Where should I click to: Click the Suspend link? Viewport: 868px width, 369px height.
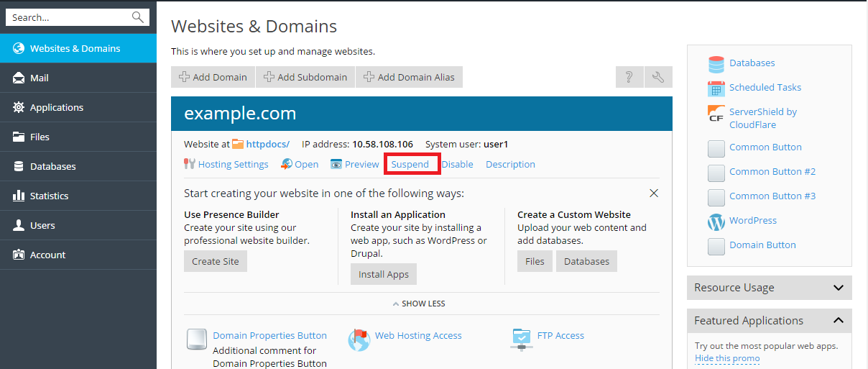pos(410,165)
